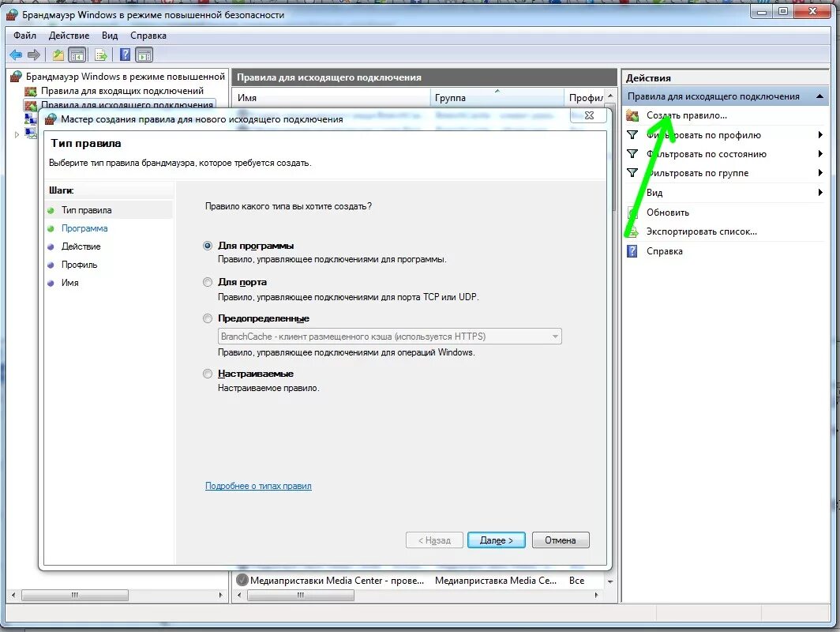Click the left pane scrollbar right arrow
Viewport: 840px width, 632px height.
(x=220, y=595)
